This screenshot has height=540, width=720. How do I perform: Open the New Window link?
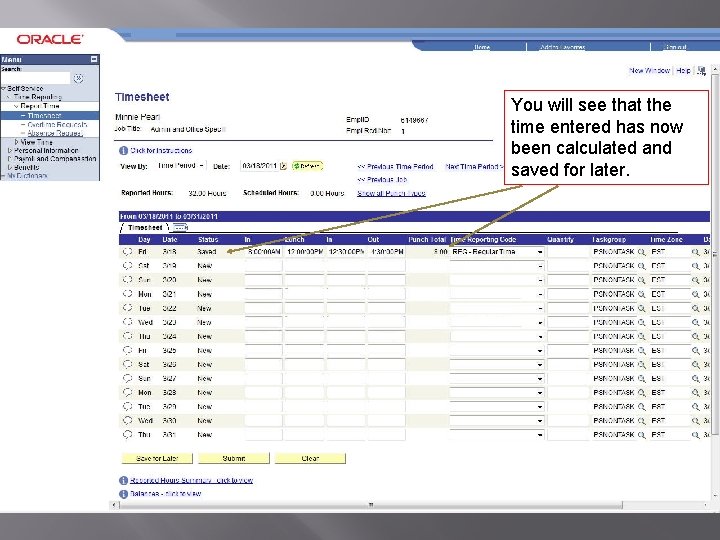pos(649,71)
